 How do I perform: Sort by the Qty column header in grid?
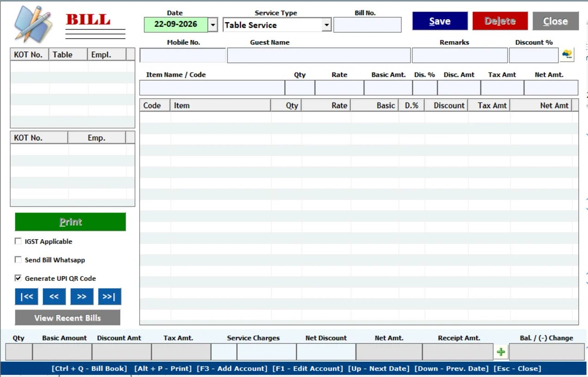(286, 105)
